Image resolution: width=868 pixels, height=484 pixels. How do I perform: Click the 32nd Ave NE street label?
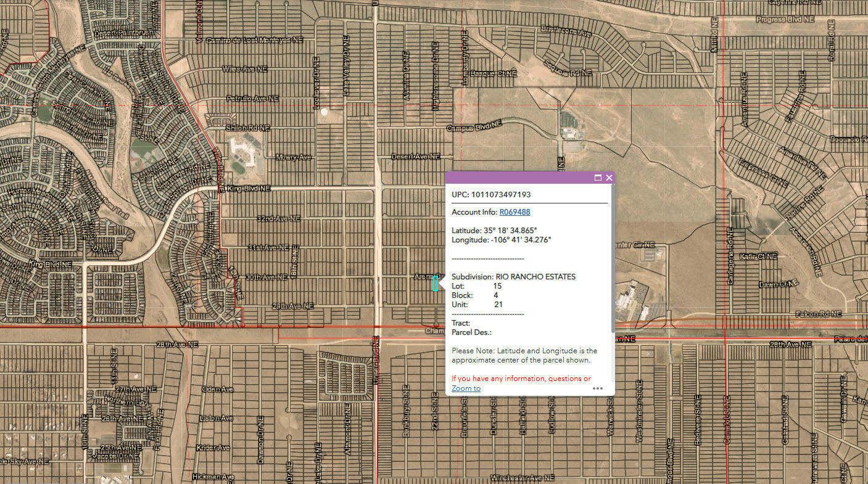point(278,219)
